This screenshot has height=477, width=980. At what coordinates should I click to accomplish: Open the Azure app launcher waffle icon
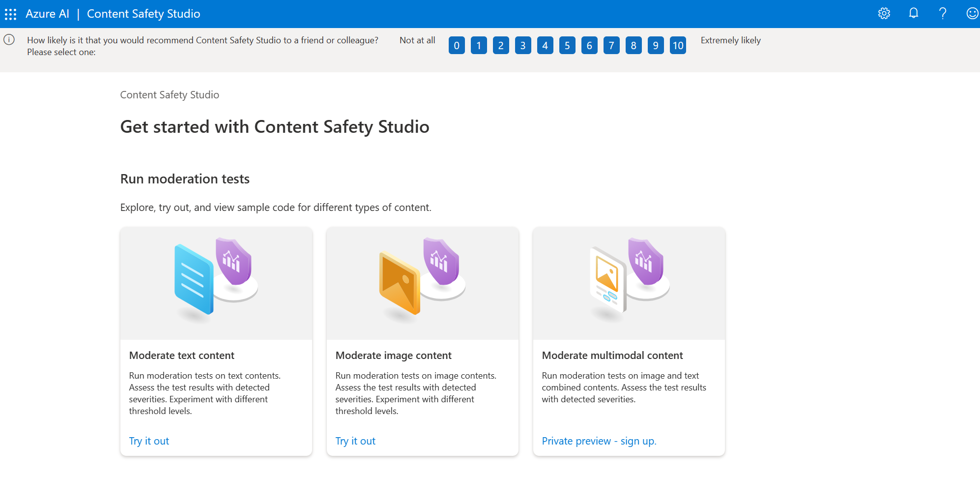pyautogui.click(x=10, y=13)
